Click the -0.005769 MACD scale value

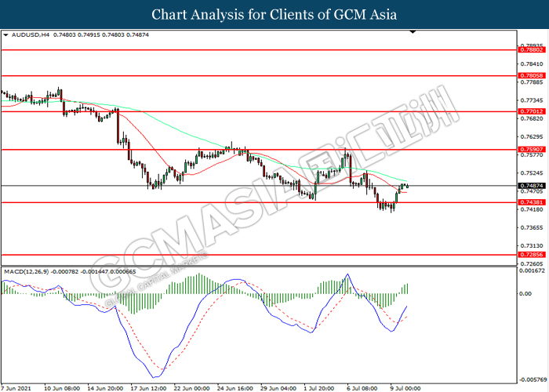pyautogui.click(x=533, y=377)
